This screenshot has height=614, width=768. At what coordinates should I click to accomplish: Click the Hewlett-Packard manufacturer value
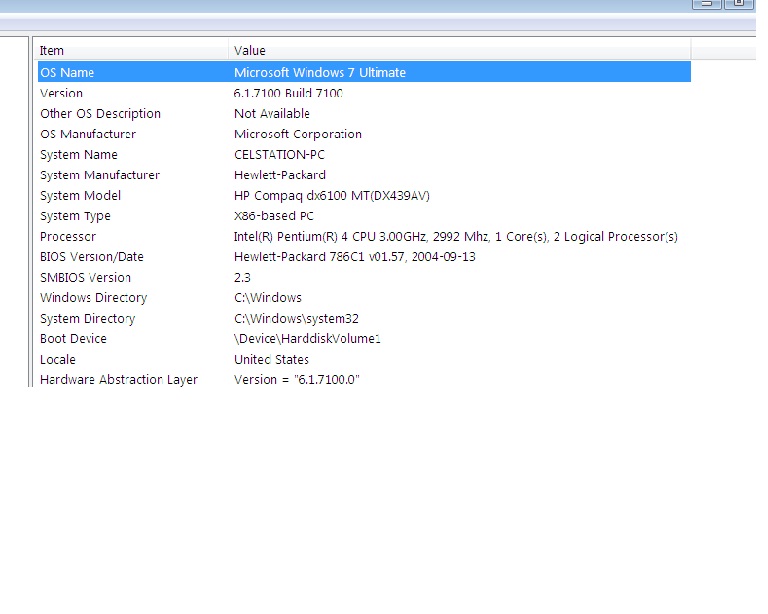tap(280, 175)
